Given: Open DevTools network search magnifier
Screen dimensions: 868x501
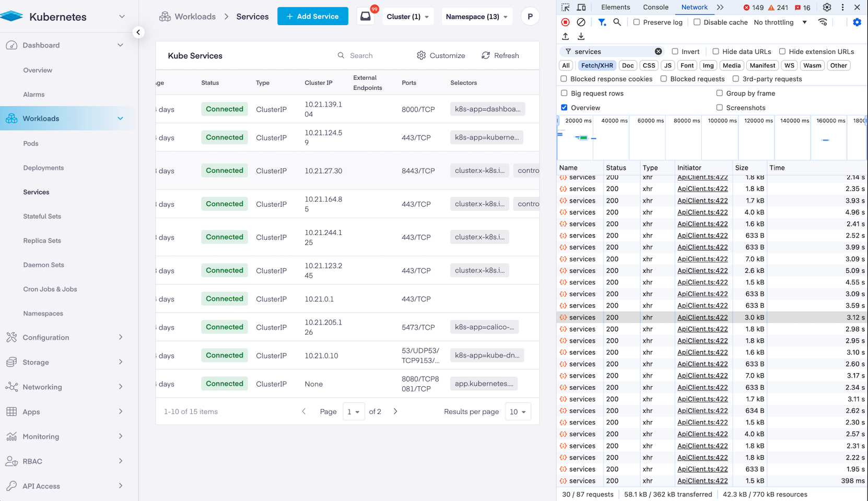Looking at the screenshot, I should pos(617,22).
